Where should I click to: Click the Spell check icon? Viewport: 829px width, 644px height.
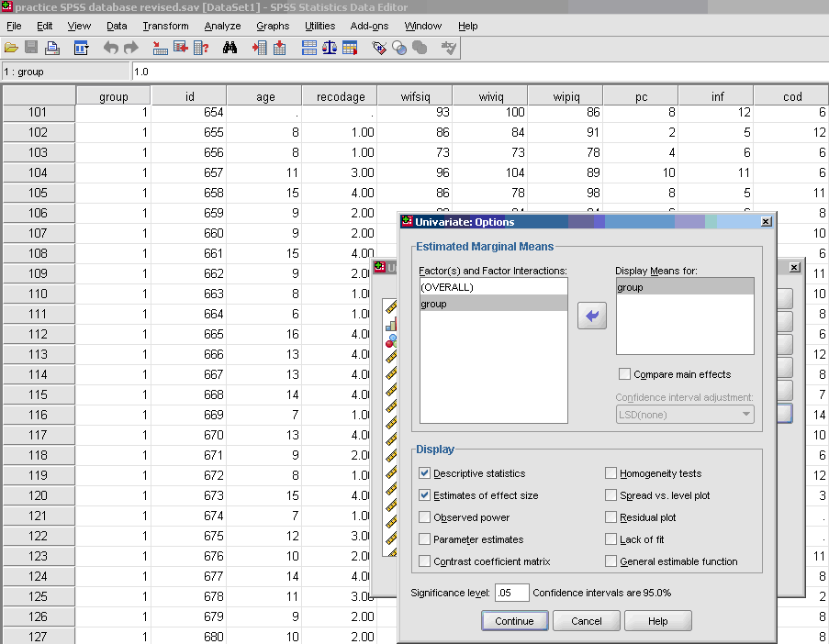coord(448,48)
